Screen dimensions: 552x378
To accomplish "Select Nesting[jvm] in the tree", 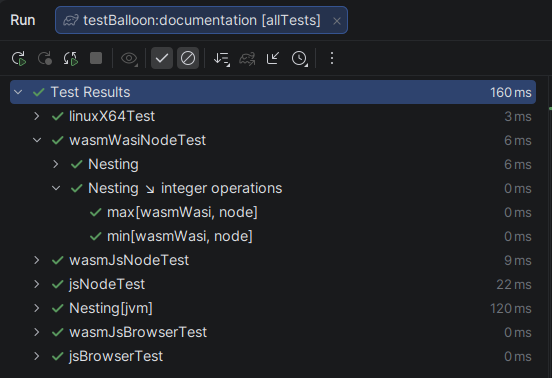I will 111,308.
